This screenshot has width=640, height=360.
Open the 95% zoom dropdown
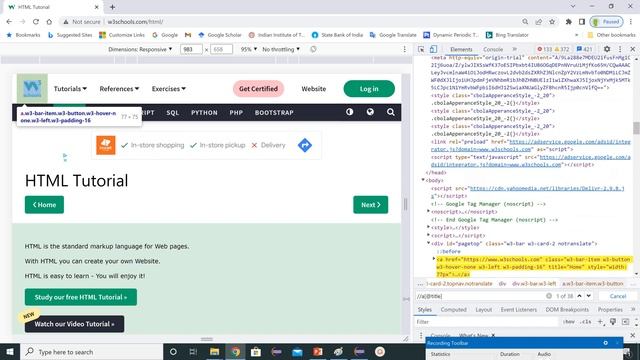249,49
